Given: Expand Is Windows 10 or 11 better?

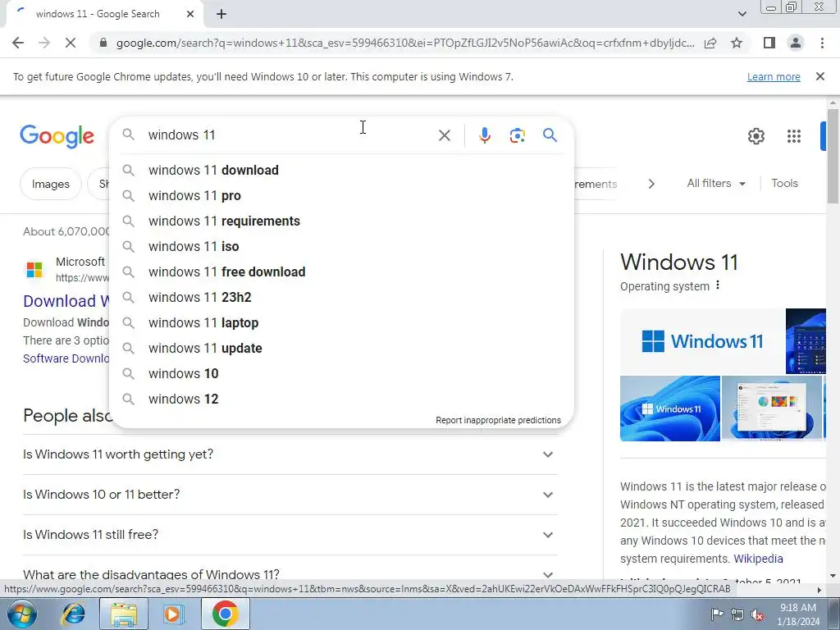Looking at the screenshot, I should pyautogui.click(x=290, y=495).
